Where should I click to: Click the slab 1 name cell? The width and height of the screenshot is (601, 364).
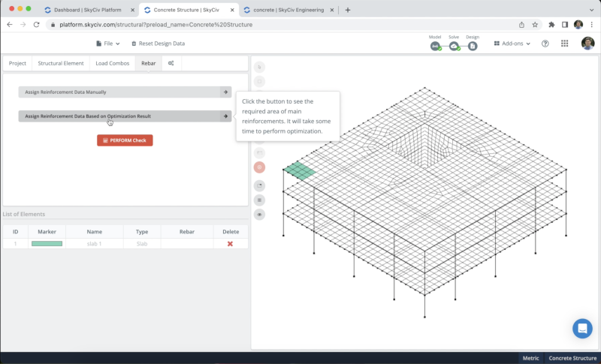click(95, 244)
